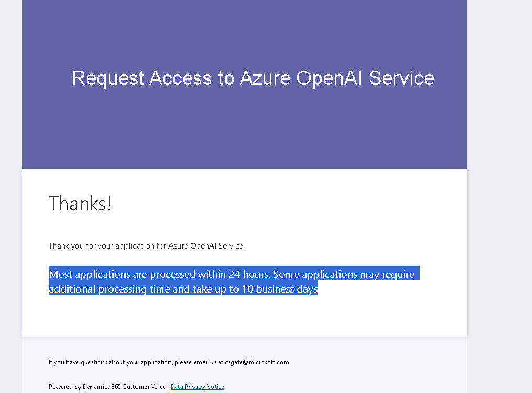Click highlighted line 'Most applications are processed within 24 hours'

coord(160,274)
